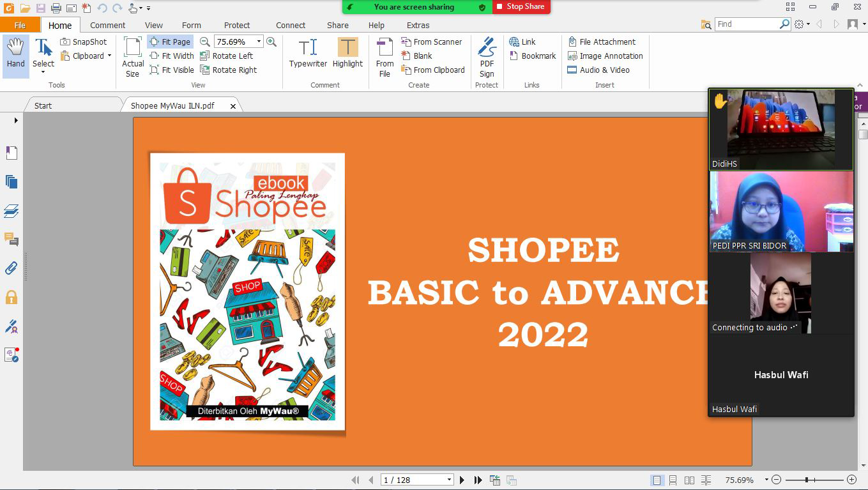This screenshot has width=868, height=490.
Task: Create PDF From Clipboard
Action: tap(433, 70)
